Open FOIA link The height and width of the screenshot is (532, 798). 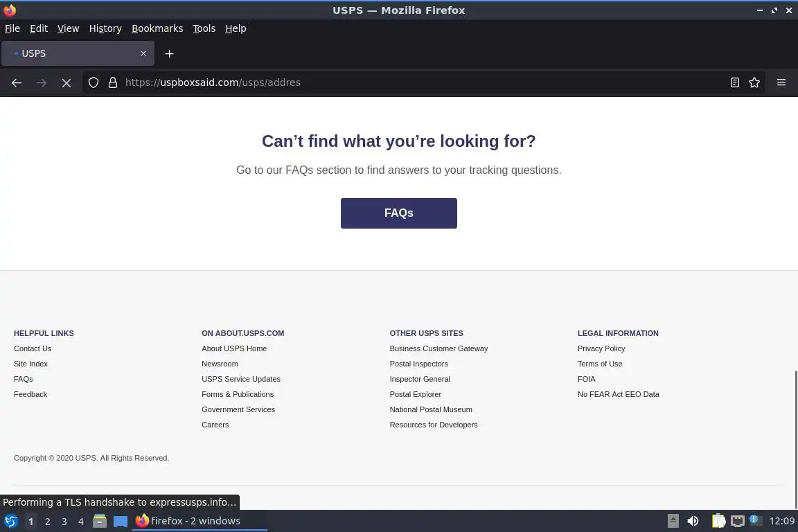pos(586,380)
